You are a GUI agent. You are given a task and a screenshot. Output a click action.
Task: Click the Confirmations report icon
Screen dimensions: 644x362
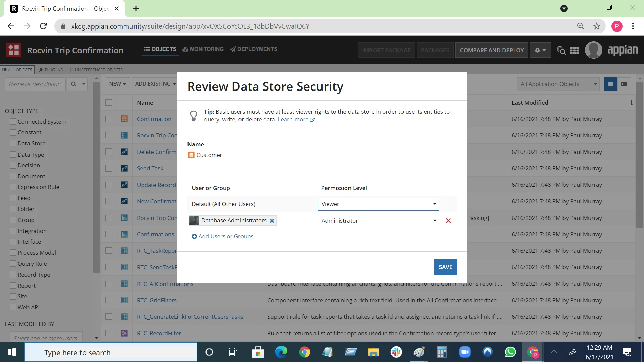[x=124, y=234]
